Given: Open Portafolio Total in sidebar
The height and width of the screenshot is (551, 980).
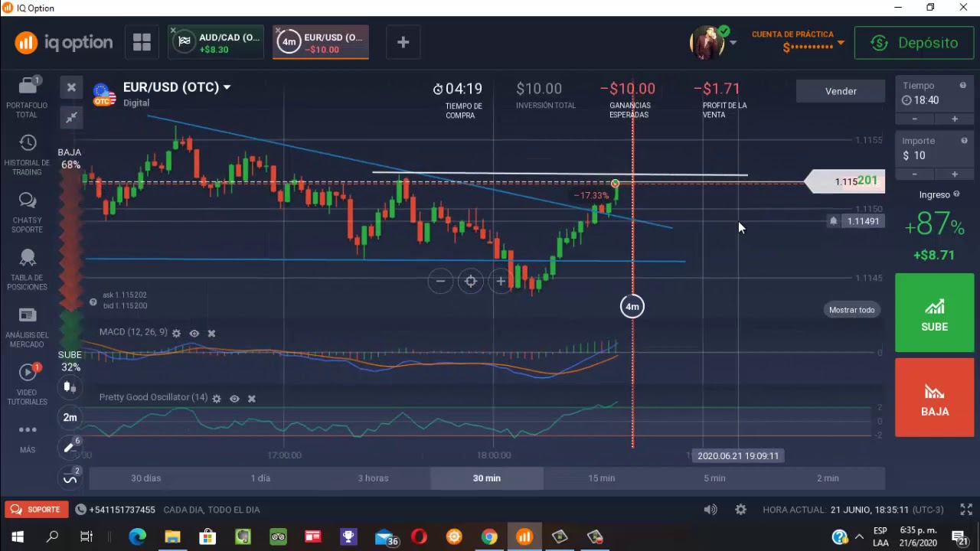Looking at the screenshot, I should [28, 97].
